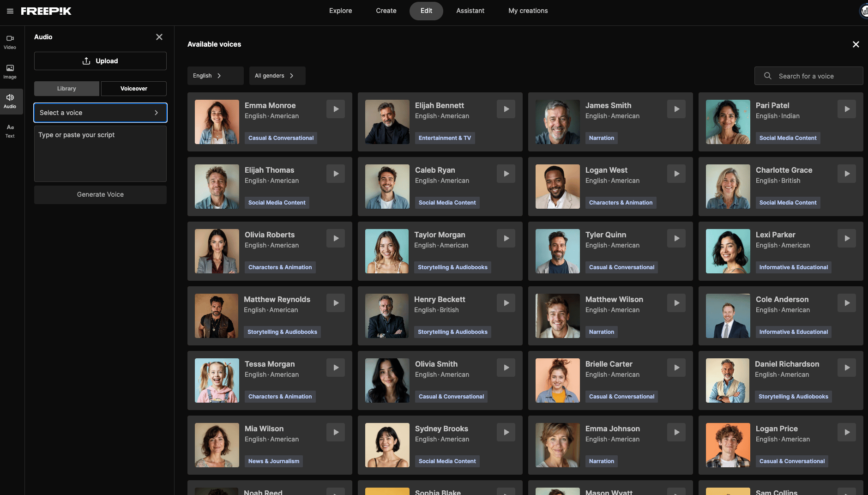Image resolution: width=868 pixels, height=495 pixels.
Task: Select the Sydney Brooks voice name
Action: click(441, 429)
